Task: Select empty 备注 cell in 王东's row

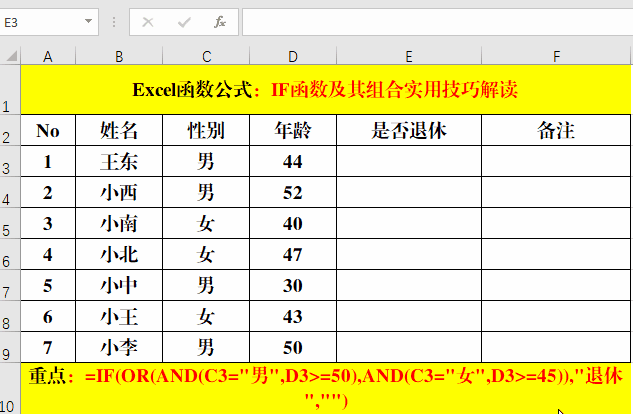Action: (x=556, y=161)
